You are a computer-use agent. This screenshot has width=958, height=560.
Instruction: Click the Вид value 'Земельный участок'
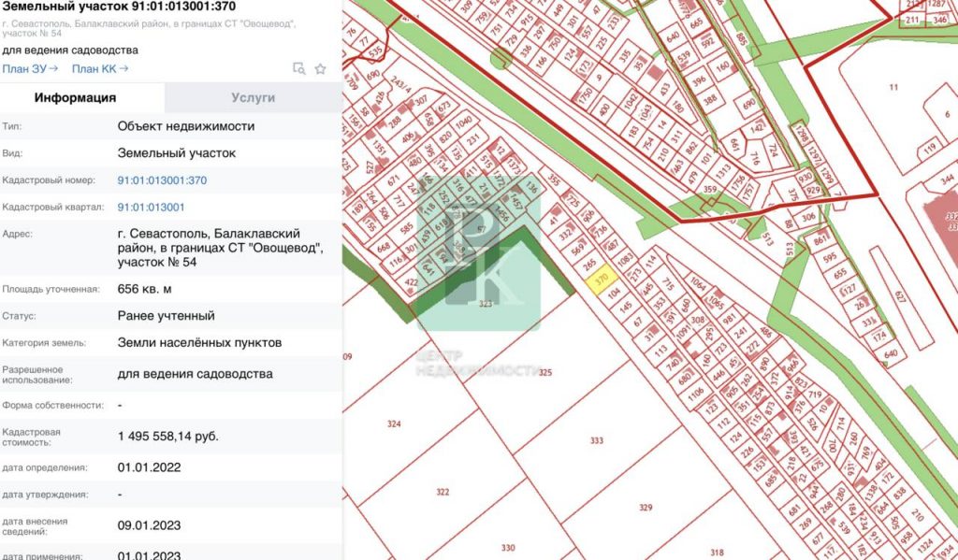(177, 153)
